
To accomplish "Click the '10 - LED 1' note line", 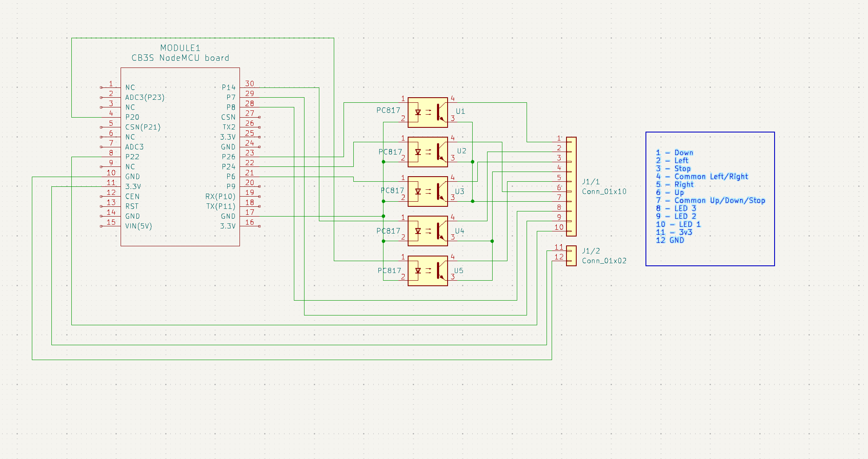I will [x=678, y=224].
